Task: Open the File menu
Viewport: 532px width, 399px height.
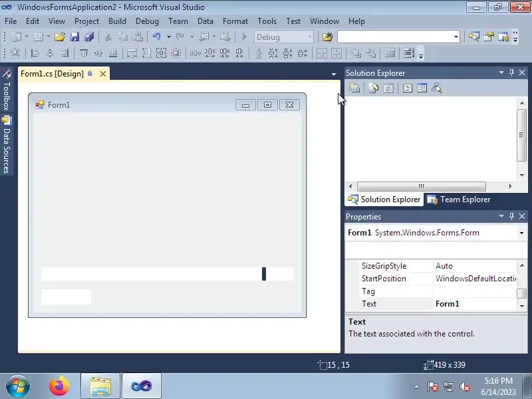Action: [x=11, y=21]
